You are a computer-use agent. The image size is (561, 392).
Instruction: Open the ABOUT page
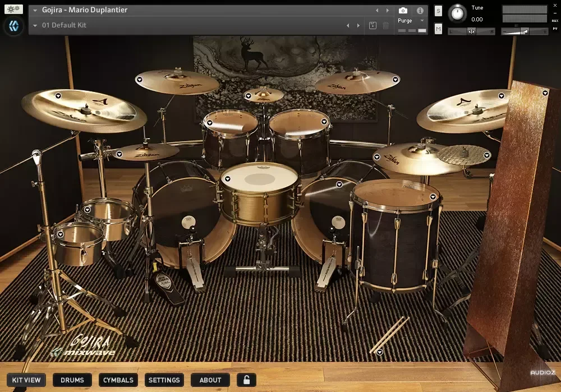(210, 380)
